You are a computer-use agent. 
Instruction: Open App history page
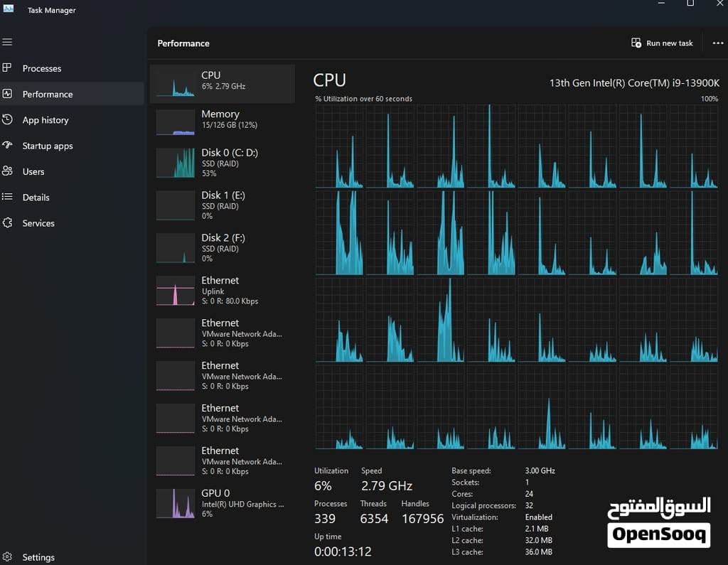pyautogui.click(x=72, y=120)
